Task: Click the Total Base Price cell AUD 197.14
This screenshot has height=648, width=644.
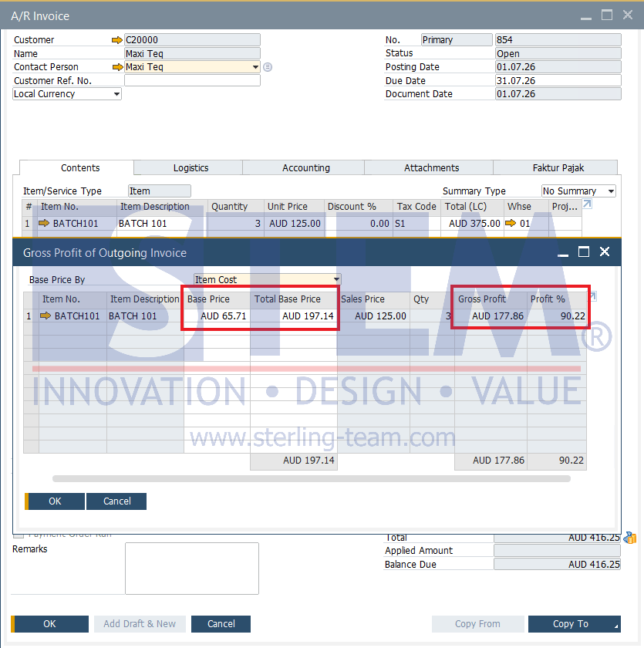Action: pos(294,316)
